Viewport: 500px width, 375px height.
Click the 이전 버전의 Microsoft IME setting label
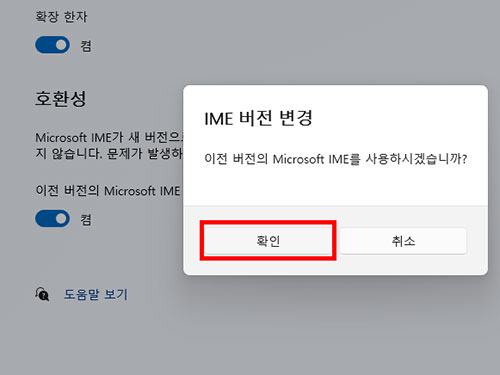[x=108, y=191]
